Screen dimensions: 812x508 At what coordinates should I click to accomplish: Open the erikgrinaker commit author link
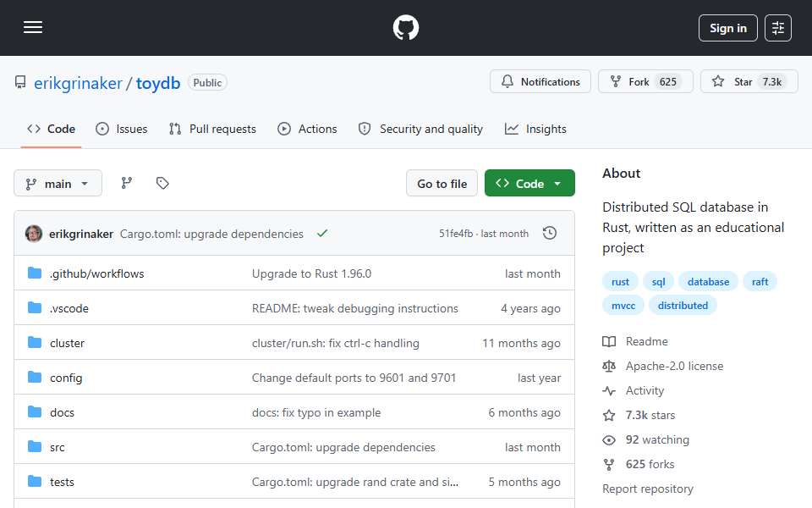click(81, 234)
